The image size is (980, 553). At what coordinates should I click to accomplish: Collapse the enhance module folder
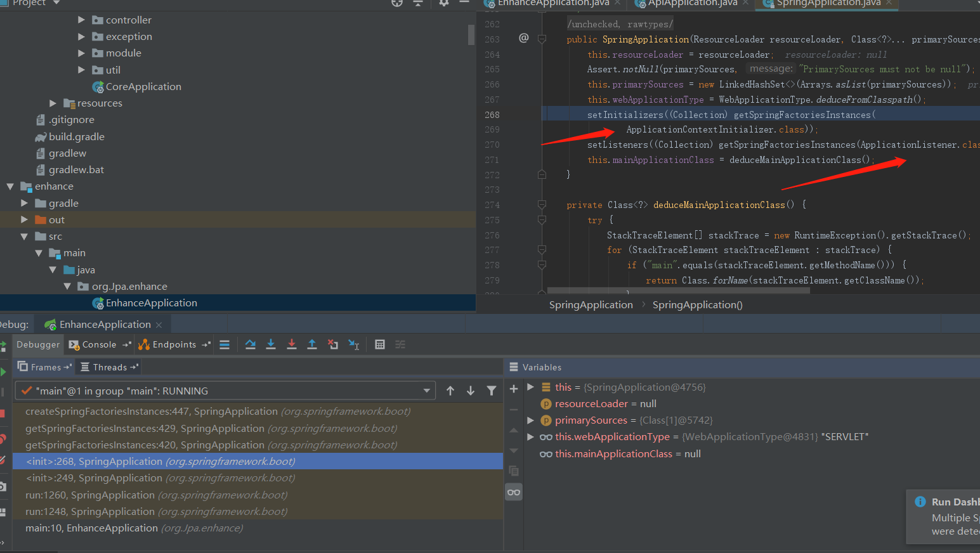(x=10, y=186)
